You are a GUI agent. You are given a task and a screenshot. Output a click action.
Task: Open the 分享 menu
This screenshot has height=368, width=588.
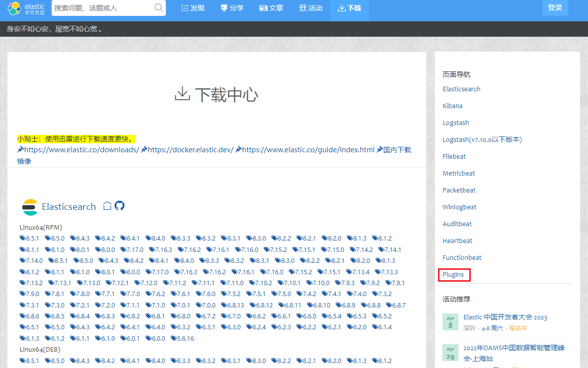point(232,8)
